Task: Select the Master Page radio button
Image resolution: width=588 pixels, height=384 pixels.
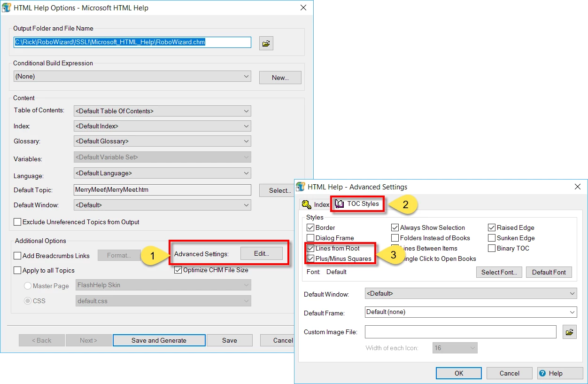Action: (x=28, y=286)
